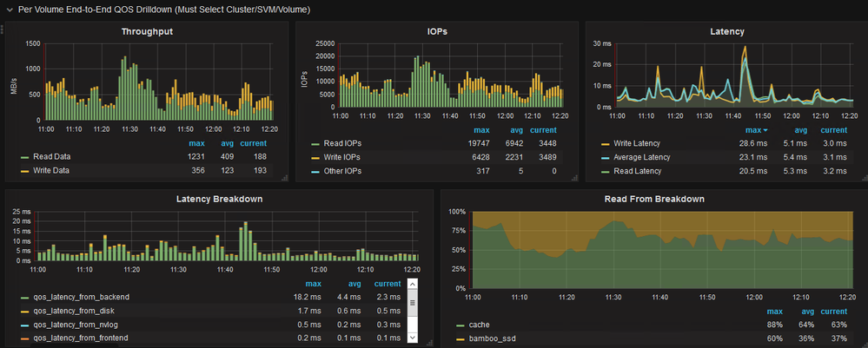Open the Read From Breakdown panel menu
Image resolution: width=868 pixels, height=348 pixels.
[653, 199]
